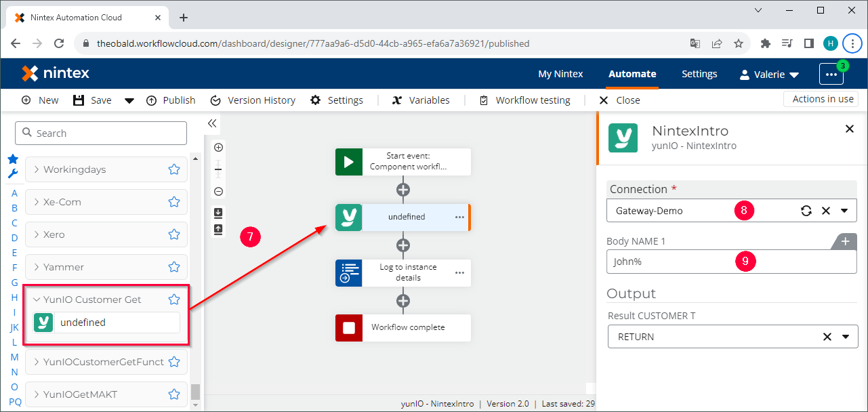Favorite the YunIOGetMAKT connector
This screenshot has height=412, width=868.
pos(173,394)
